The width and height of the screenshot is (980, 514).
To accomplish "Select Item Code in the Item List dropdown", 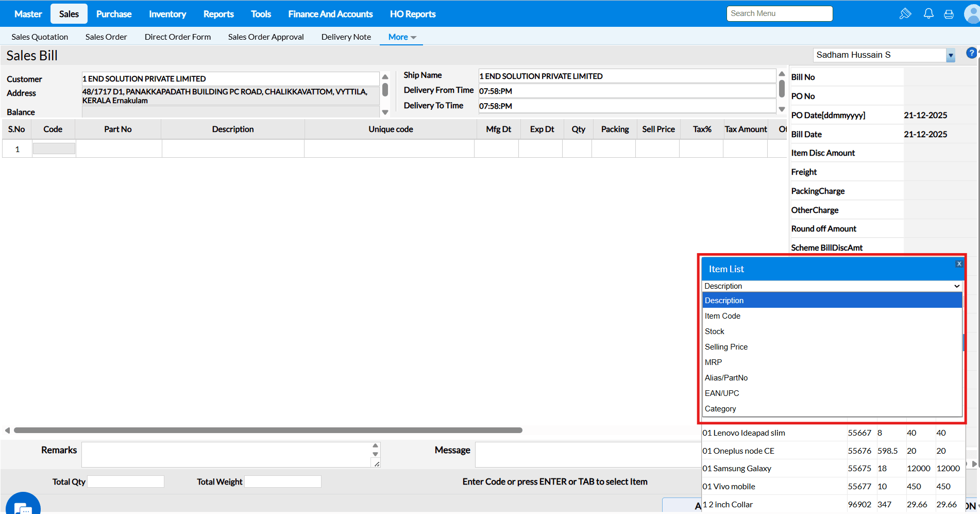I will pyautogui.click(x=722, y=316).
